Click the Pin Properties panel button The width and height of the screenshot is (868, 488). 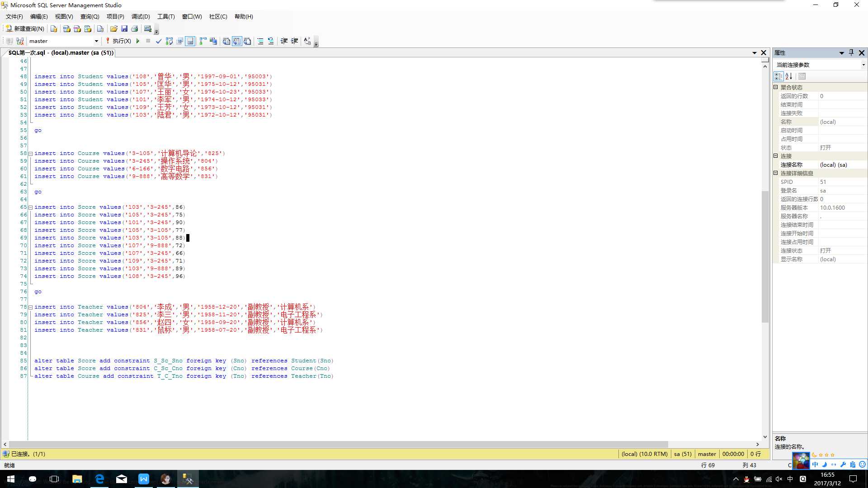(x=851, y=52)
